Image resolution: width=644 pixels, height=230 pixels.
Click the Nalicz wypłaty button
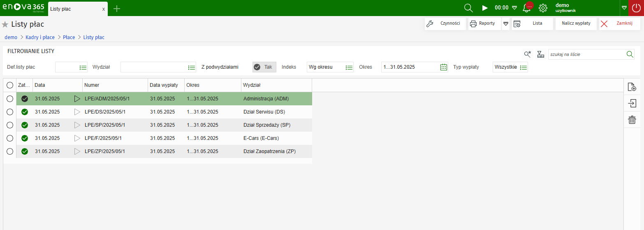[x=576, y=23]
